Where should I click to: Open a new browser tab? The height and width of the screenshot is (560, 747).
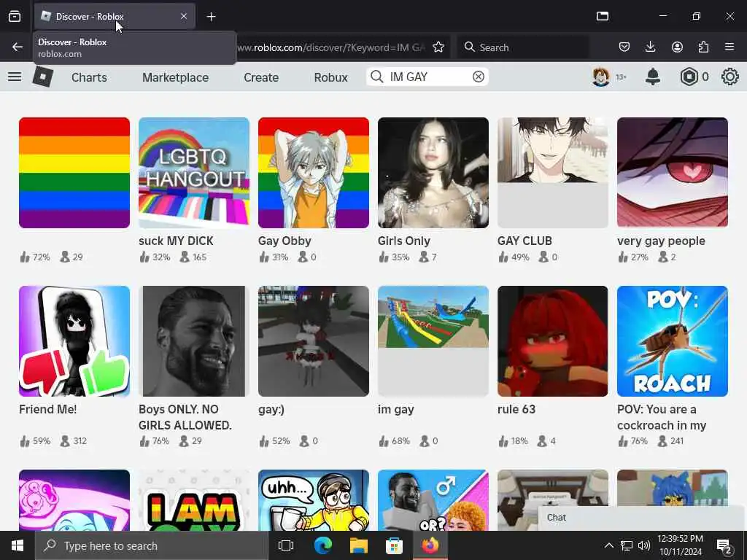click(x=211, y=17)
